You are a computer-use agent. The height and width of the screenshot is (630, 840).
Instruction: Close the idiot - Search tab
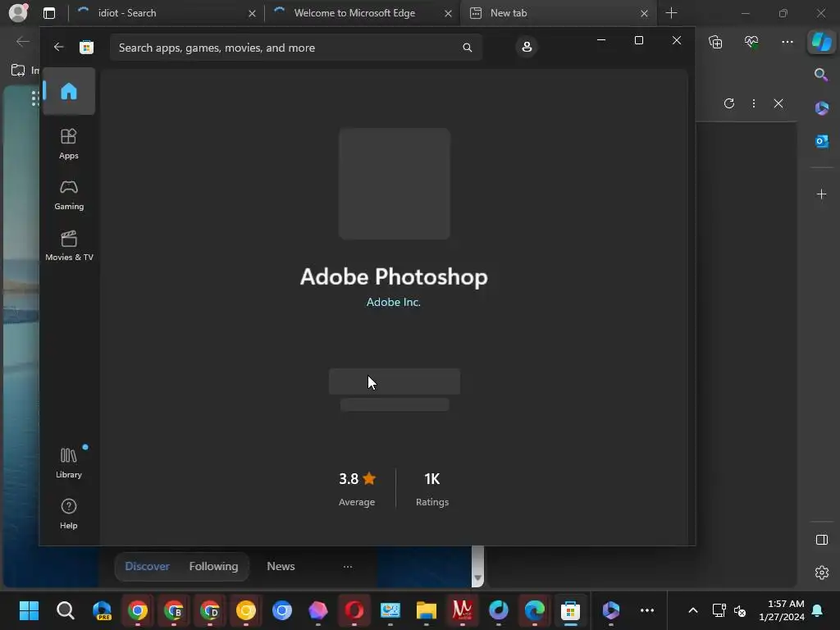click(252, 13)
